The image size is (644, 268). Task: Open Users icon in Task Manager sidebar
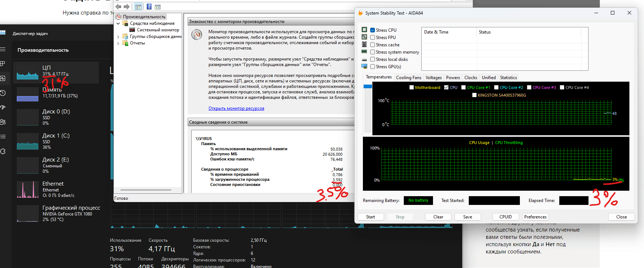3,122
